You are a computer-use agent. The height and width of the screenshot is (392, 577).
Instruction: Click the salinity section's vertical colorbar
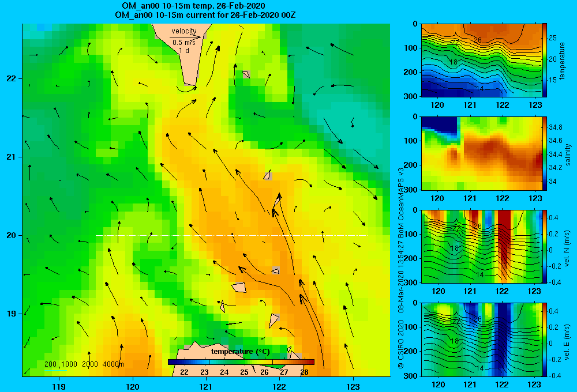(x=545, y=153)
